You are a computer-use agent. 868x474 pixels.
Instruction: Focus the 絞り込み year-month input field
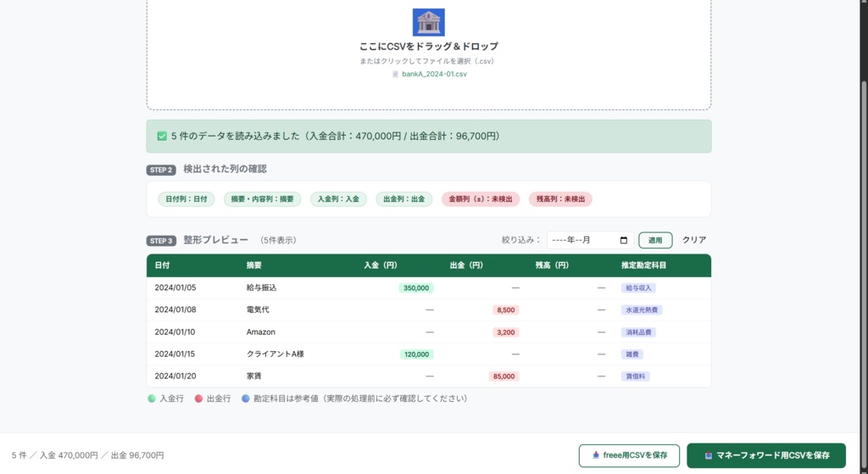(x=590, y=240)
